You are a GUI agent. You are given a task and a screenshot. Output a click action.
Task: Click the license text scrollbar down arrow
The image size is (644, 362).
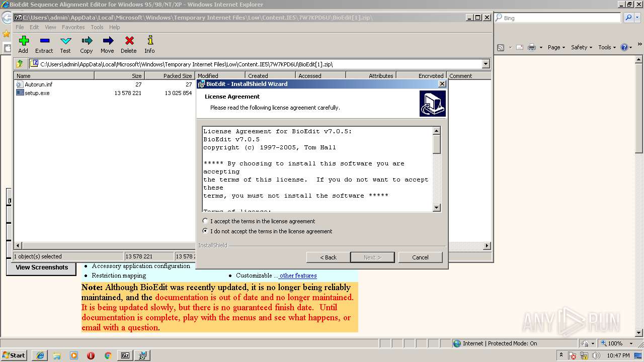(436, 208)
